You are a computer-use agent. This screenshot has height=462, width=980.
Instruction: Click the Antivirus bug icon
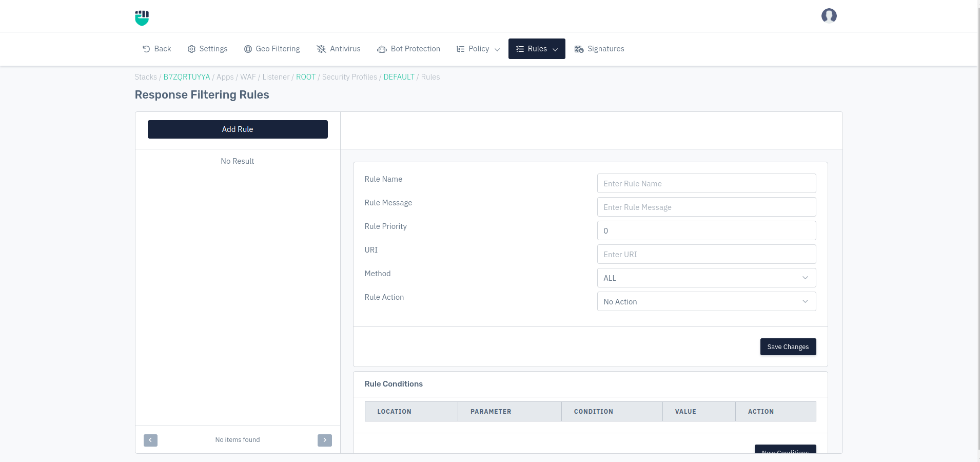coord(321,49)
